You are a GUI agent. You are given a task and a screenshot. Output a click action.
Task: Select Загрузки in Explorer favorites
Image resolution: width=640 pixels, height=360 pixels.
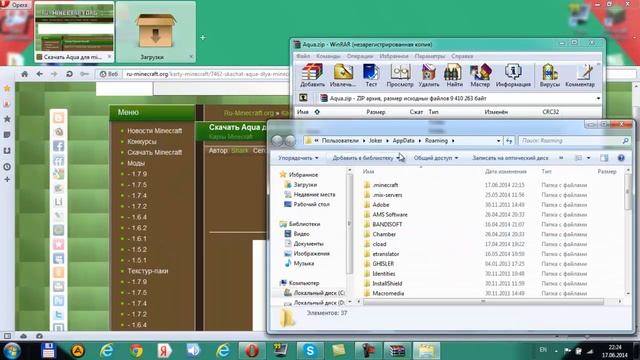(x=305, y=185)
